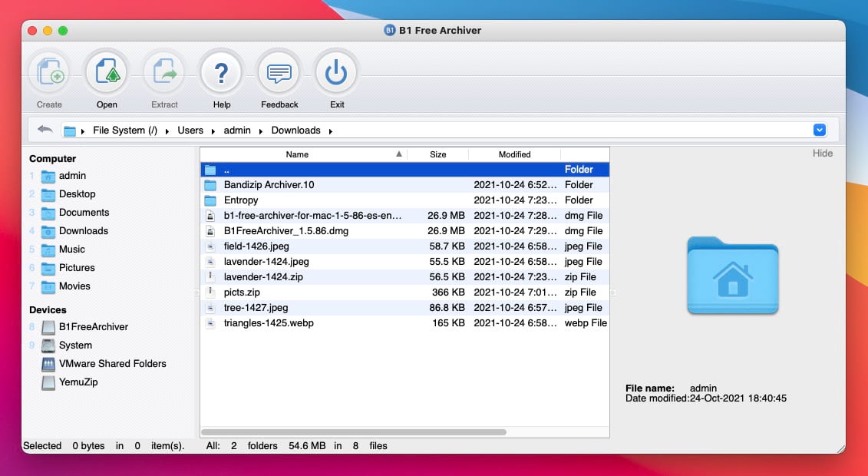Select the parent folder '..' row
This screenshot has width=868, height=476.
click(x=404, y=170)
